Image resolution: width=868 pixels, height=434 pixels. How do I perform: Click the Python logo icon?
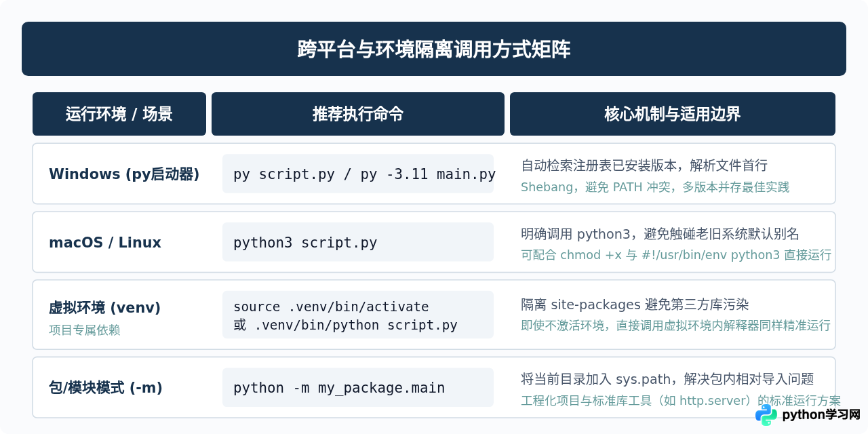[766, 415]
